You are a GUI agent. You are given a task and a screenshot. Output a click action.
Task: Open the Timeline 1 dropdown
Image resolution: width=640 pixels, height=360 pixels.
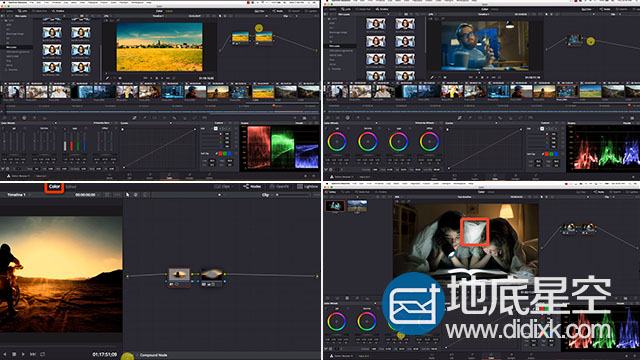19,195
